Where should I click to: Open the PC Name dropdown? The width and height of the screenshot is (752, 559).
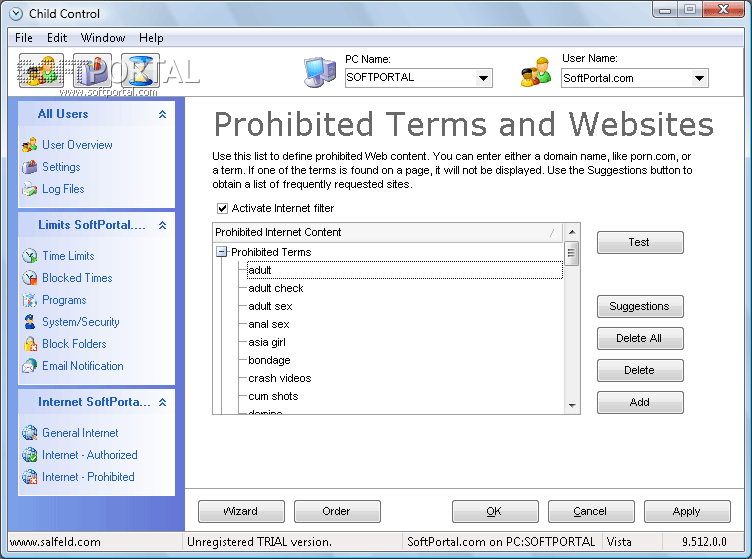point(483,78)
